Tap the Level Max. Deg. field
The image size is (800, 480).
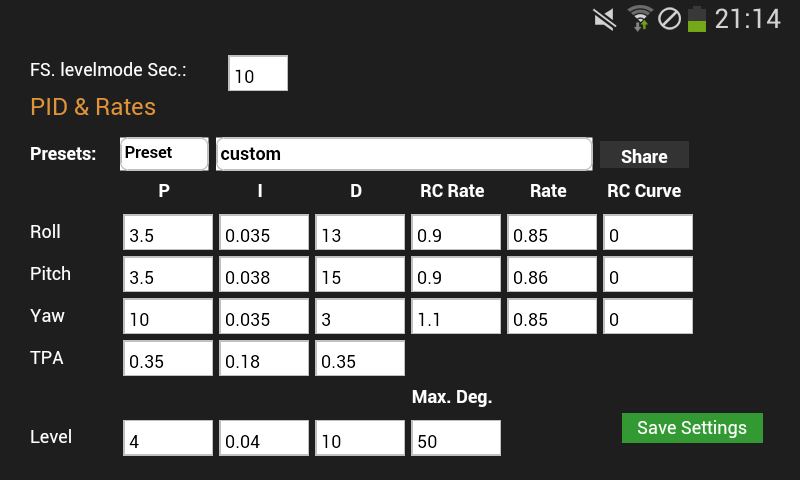point(456,438)
